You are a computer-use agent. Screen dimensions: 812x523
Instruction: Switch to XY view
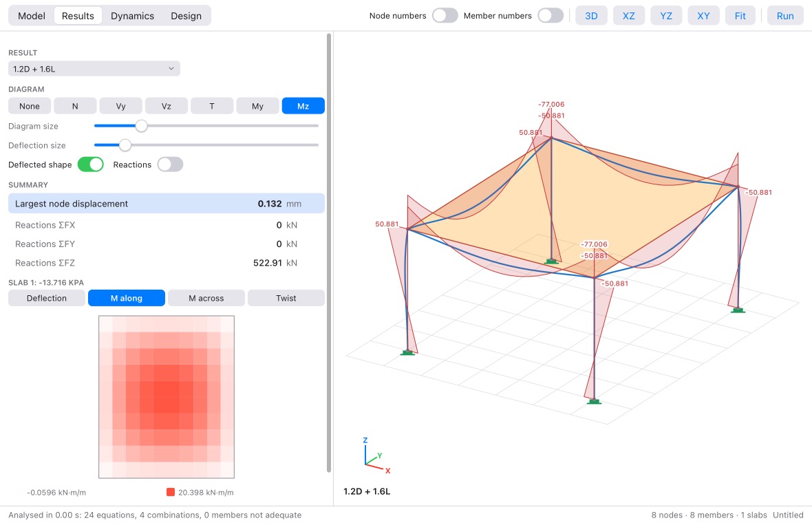pos(703,16)
